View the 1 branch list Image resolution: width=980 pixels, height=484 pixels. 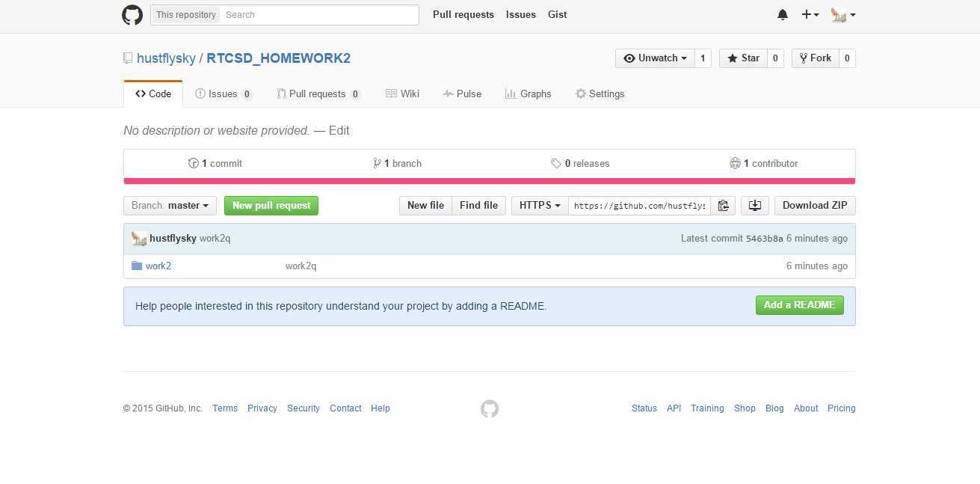click(x=397, y=163)
